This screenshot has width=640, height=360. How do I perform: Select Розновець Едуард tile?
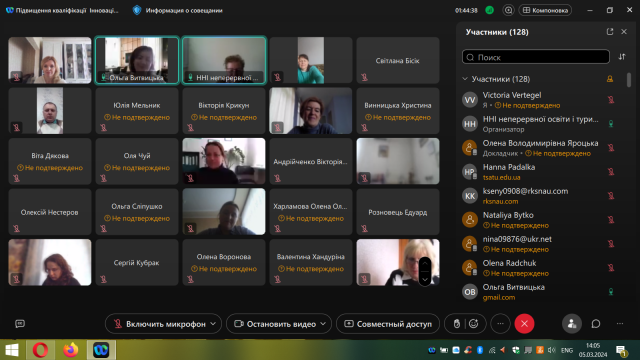point(398,212)
